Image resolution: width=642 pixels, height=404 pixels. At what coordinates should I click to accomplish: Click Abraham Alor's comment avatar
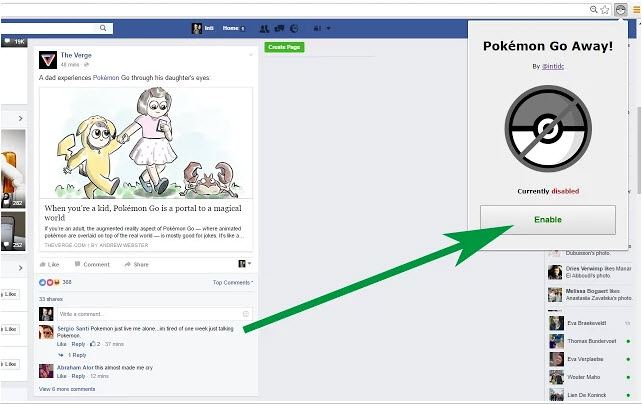46,371
